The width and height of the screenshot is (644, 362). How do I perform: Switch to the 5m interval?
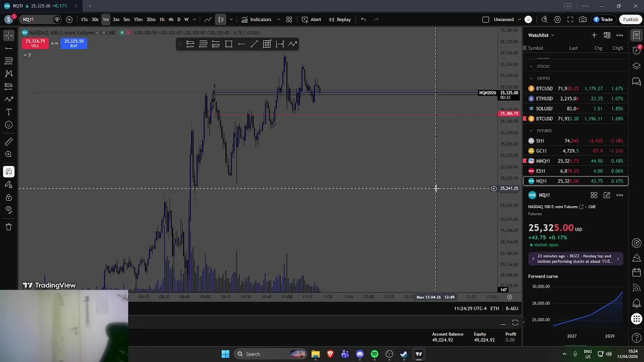[x=126, y=20]
